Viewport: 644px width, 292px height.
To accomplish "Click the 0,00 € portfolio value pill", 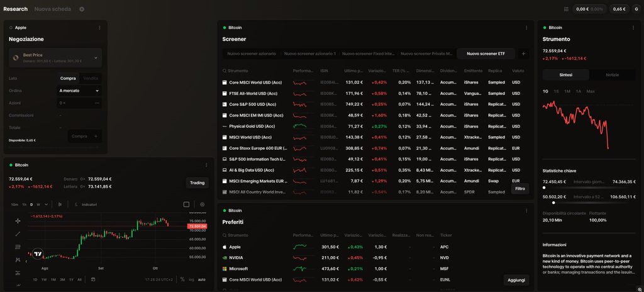I will pyautogui.click(x=589, y=9).
